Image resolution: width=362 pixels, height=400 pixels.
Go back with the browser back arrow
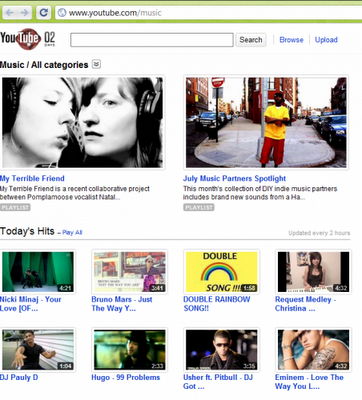tap(9, 13)
